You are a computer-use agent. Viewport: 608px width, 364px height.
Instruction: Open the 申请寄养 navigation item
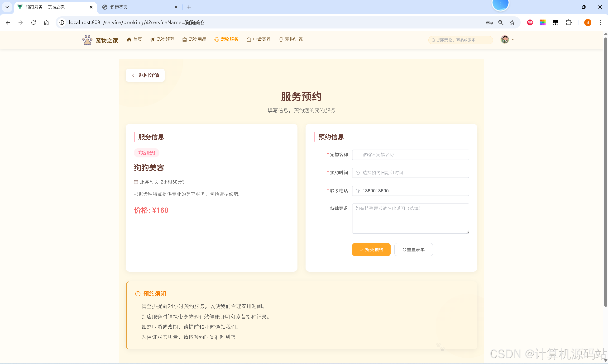pyautogui.click(x=259, y=39)
